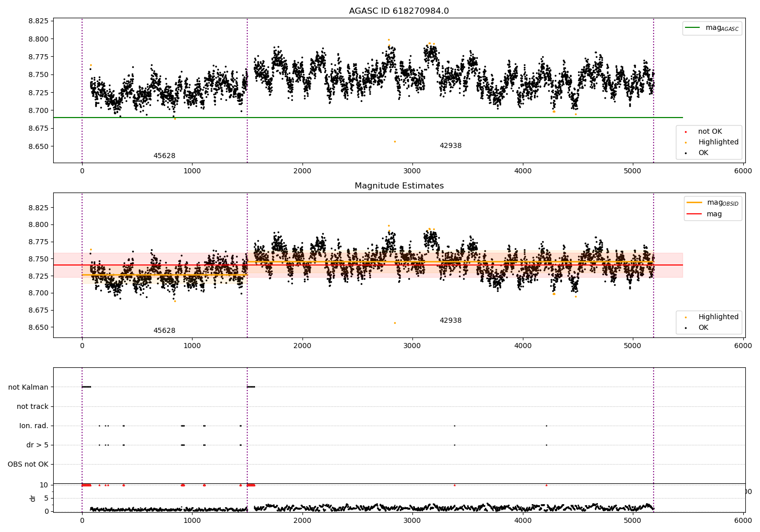The height and width of the screenshot is (532, 760).
Task: Click x-tick 3000 under the AGASC plot
Action: pyautogui.click(x=412, y=171)
